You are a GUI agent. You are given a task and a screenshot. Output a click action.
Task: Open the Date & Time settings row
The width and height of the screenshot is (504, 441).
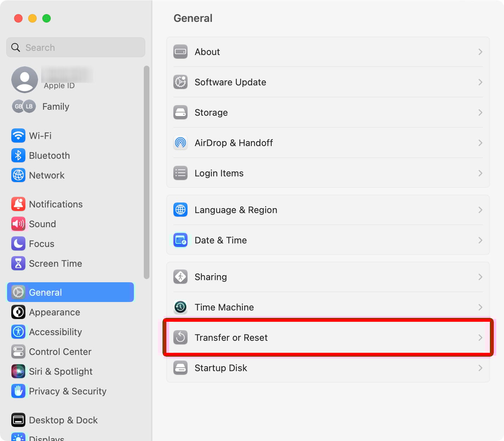[x=328, y=240]
